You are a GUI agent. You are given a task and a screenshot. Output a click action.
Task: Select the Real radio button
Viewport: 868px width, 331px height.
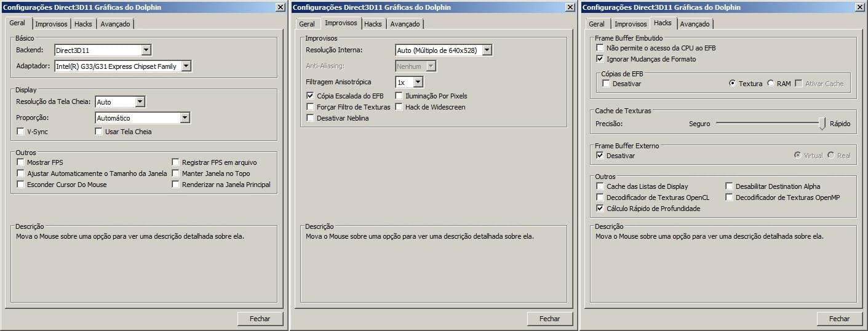tap(831, 156)
